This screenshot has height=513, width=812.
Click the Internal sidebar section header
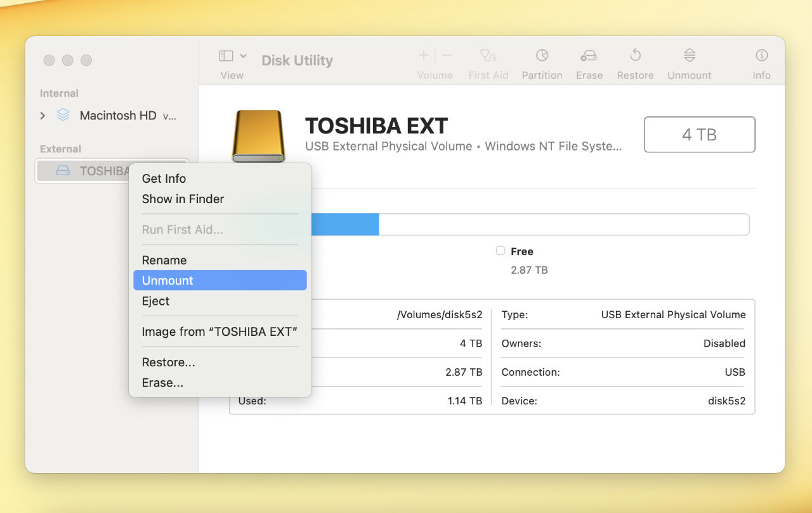click(59, 93)
